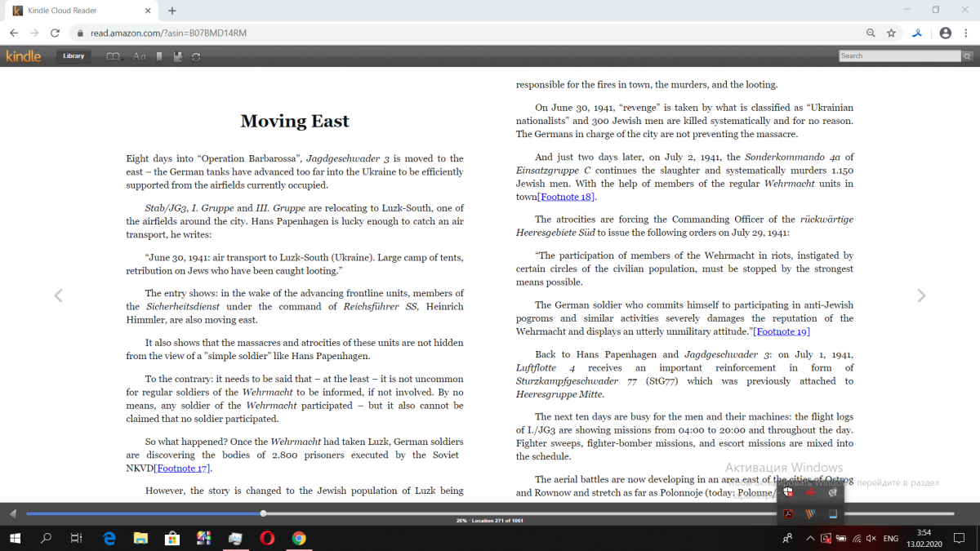The height and width of the screenshot is (551, 980).
Task: Click the reading location slider handle
Action: tap(263, 513)
